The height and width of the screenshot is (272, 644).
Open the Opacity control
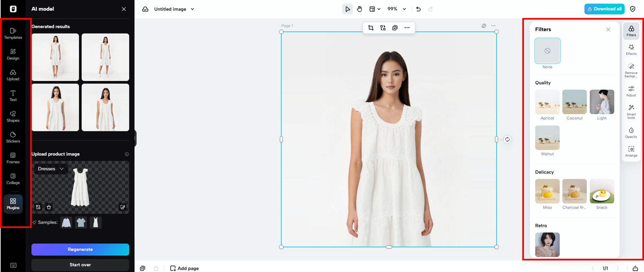point(631,133)
